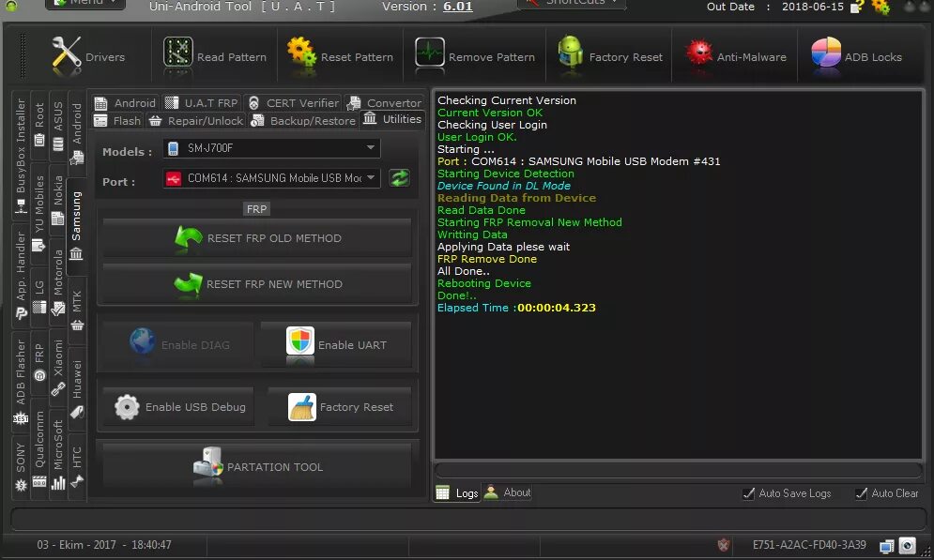934x560 pixels.
Task: Select the Android vertical side tab
Action: [77, 133]
